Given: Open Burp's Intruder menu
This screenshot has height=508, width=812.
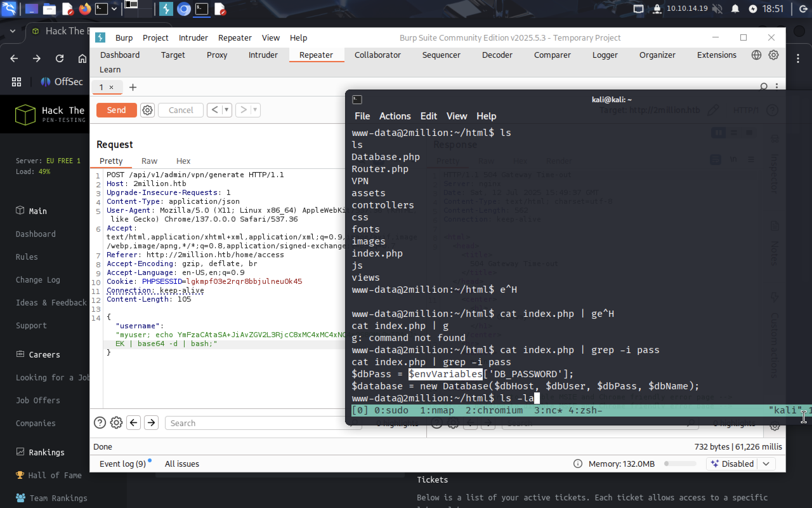Looking at the screenshot, I should click(193, 38).
